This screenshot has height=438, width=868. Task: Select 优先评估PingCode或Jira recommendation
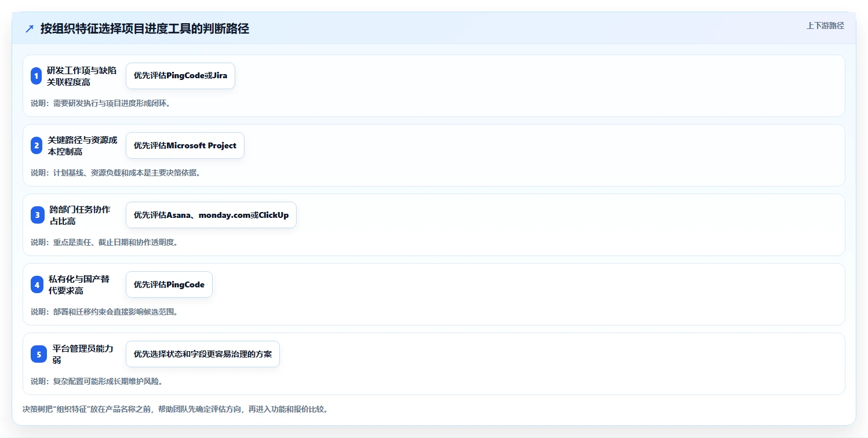(180, 76)
